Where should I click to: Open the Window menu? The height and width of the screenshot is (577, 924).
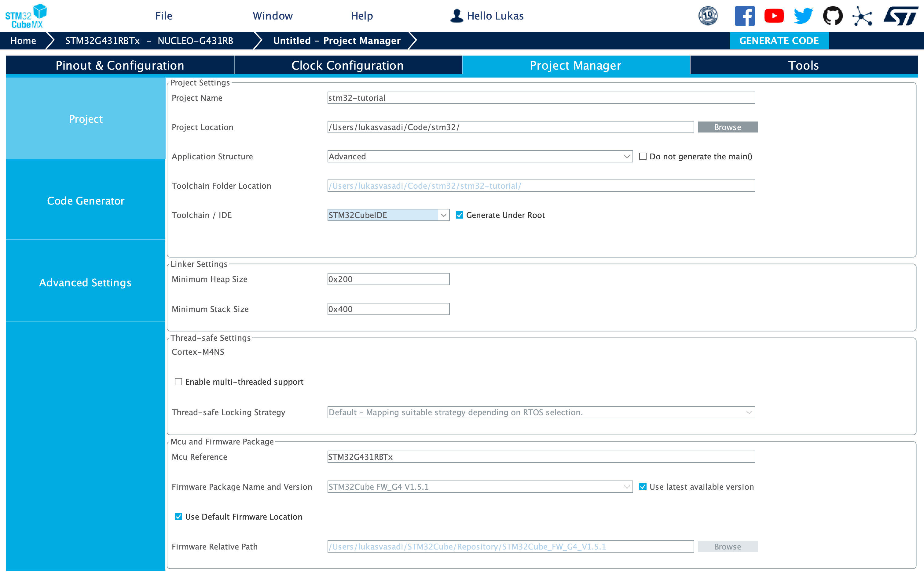[x=273, y=16]
